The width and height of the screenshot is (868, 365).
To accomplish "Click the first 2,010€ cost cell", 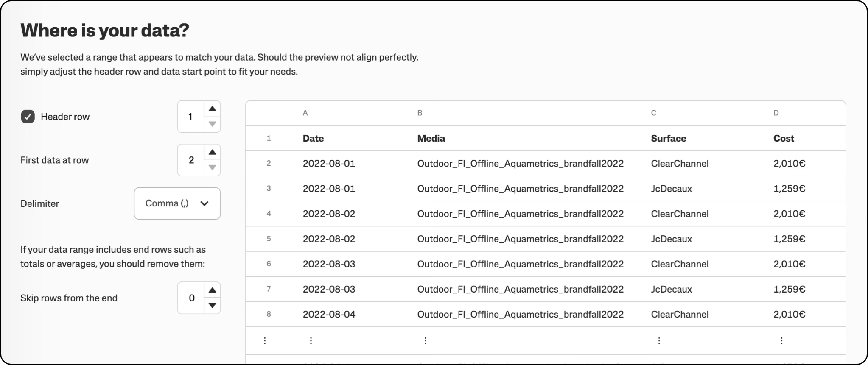I will 789,164.
